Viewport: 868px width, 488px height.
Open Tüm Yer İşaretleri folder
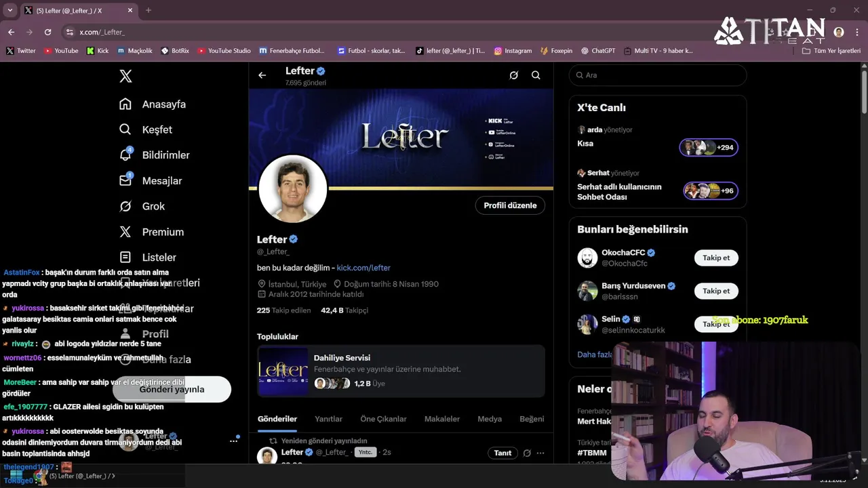[831, 51]
